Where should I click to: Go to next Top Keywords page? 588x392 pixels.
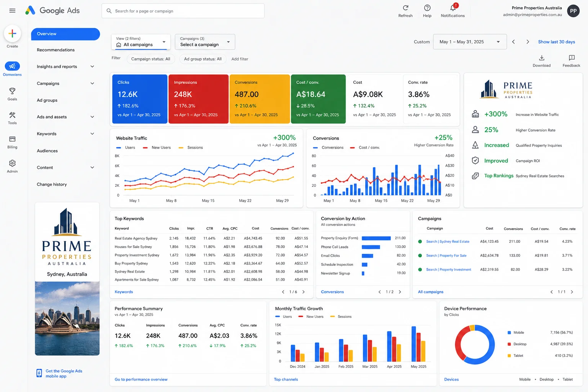[304, 292]
